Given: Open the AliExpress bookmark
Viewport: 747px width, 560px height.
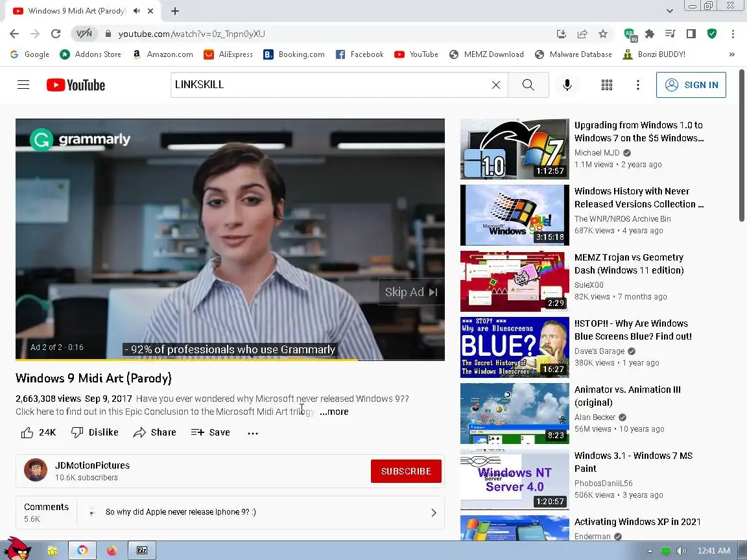Looking at the screenshot, I should 228,54.
